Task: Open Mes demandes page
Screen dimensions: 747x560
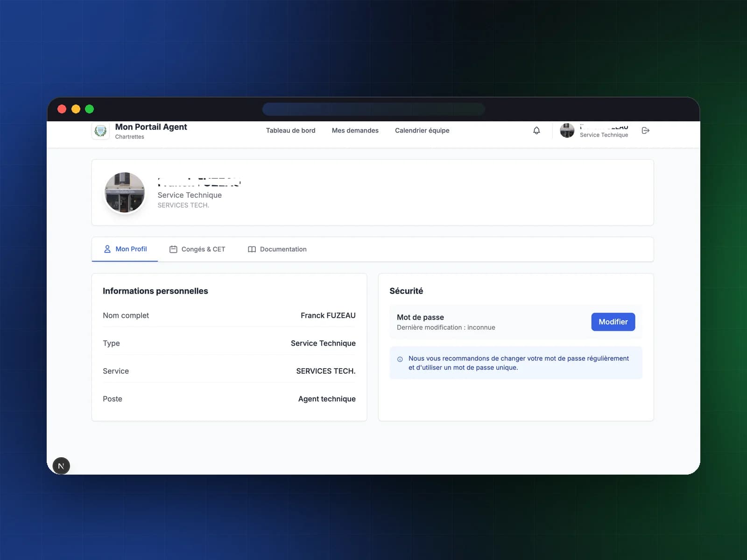Action: tap(355, 131)
